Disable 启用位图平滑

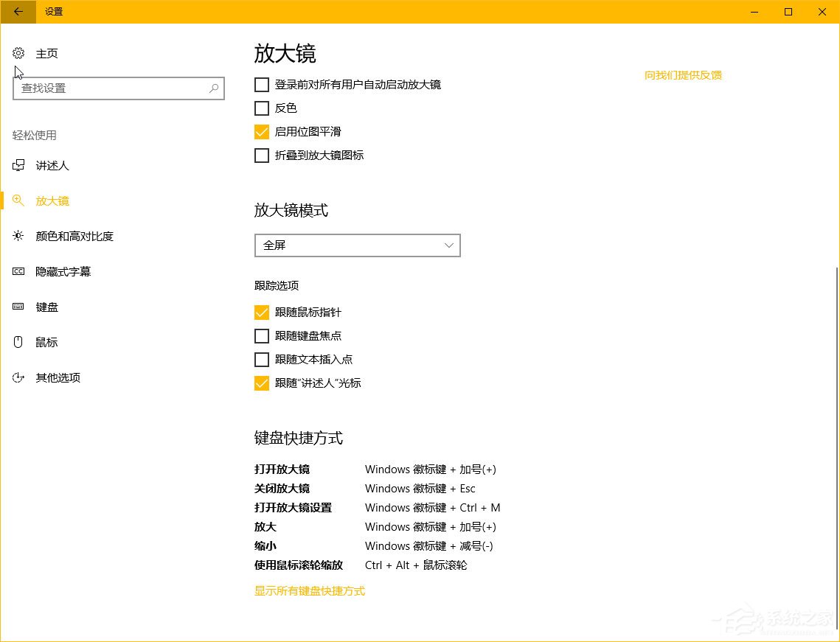point(262,132)
